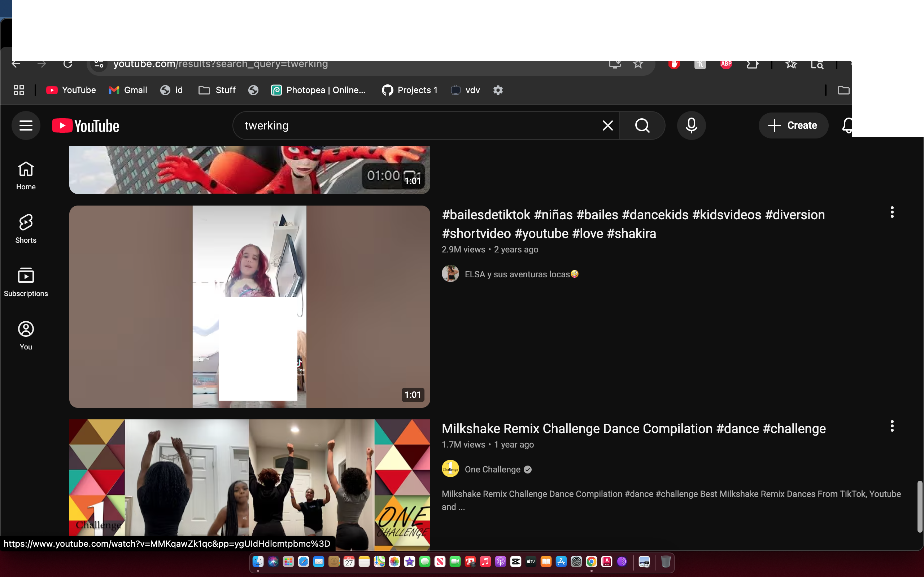Screen dimensions: 924x577
Task: Open options menu for Milkshake Remix video
Action: 892,426
